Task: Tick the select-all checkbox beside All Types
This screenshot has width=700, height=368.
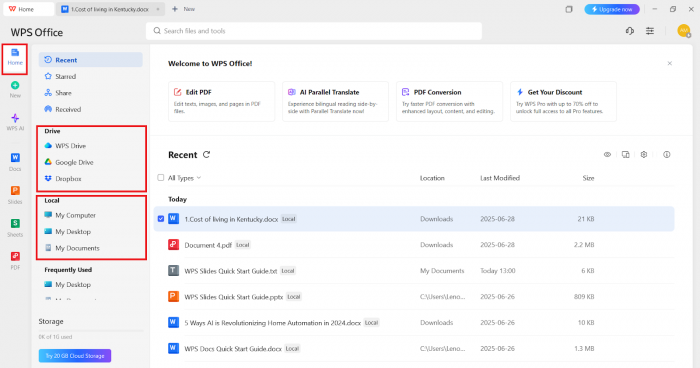Action: (x=161, y=178)
